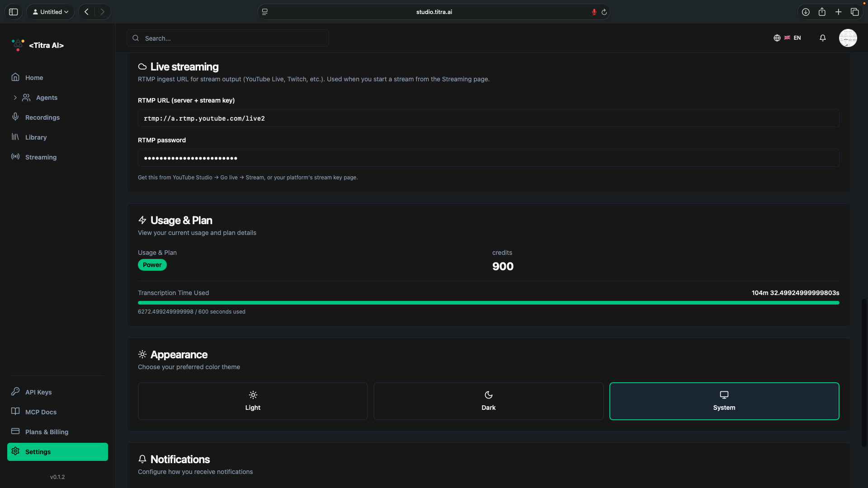Image resolution: width=868 pixels, height=488 pixels.
Task: Edit the RTMP URL field
Action: [x=488, y=118]
